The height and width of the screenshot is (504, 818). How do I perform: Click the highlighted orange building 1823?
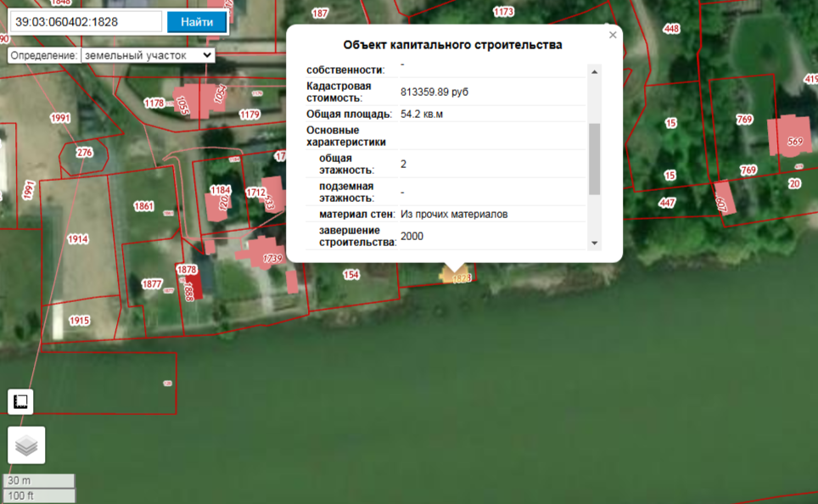[457, 275]
